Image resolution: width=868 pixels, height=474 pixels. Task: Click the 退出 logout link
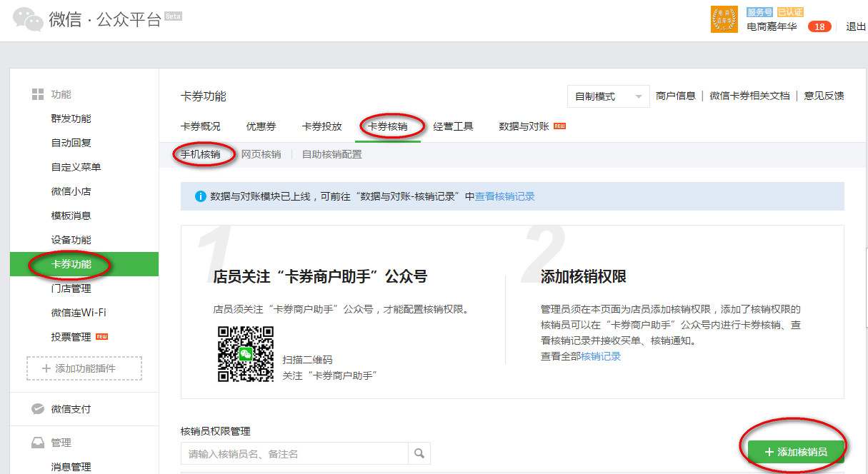(x=856, y=26)
